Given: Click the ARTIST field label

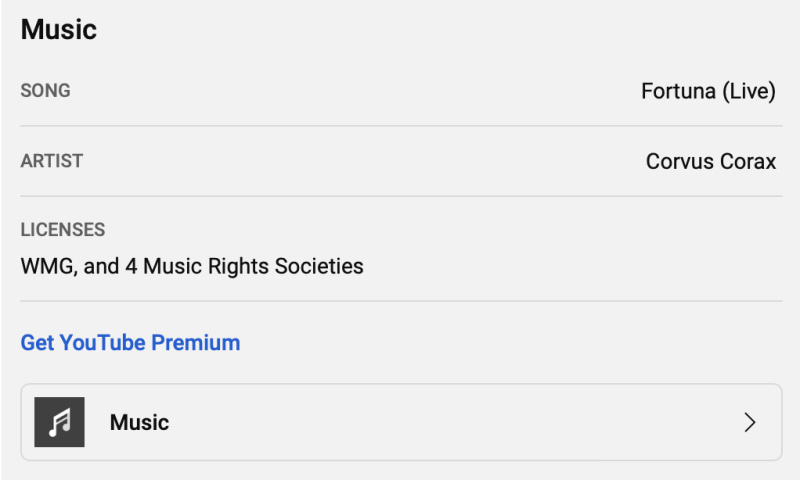Looking at the screenshot, I should tap(52, 161).
